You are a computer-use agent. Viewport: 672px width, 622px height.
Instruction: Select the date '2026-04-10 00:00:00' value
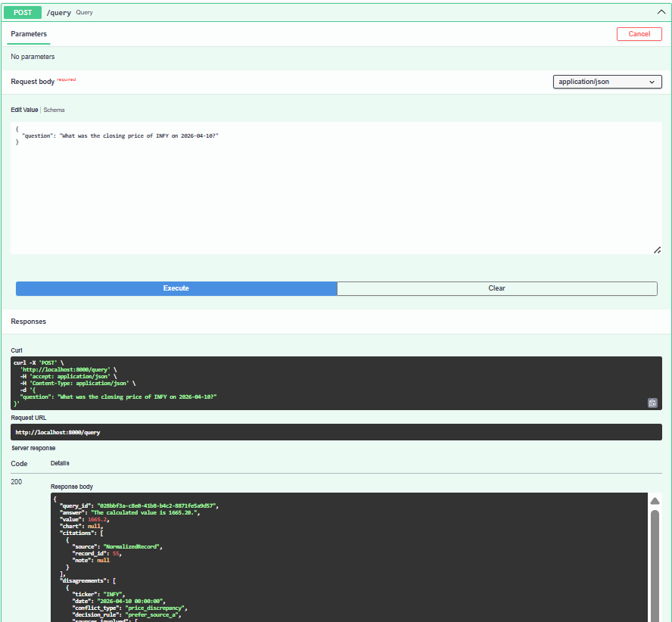tap(131, 601)
